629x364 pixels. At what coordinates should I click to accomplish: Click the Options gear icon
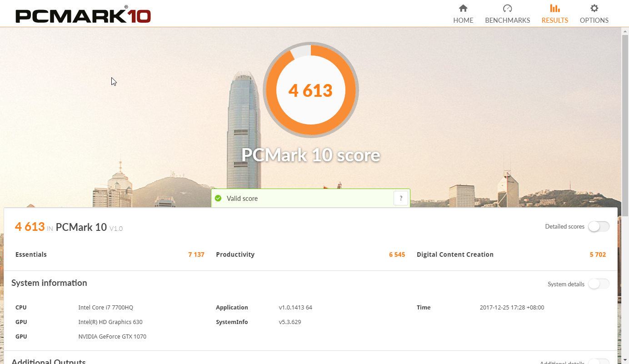(x=594, y=8)
